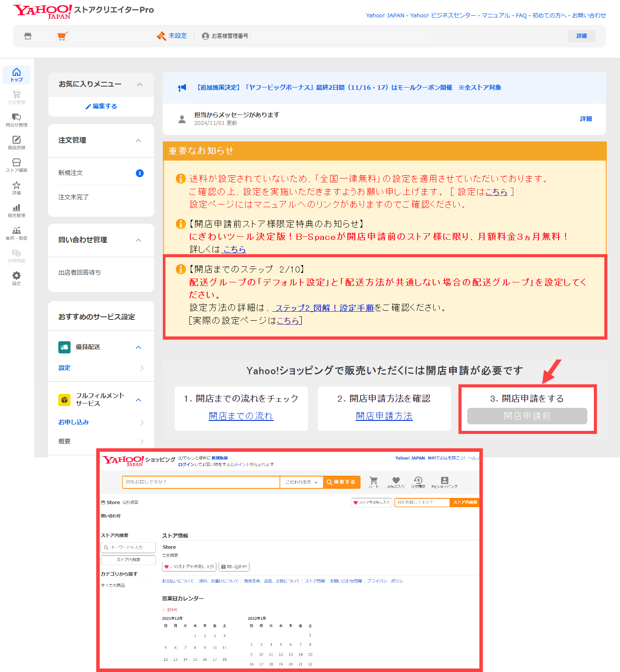Click the 何をお探しですか search field
The image size is (620, 672).
[x=201, y=482]
